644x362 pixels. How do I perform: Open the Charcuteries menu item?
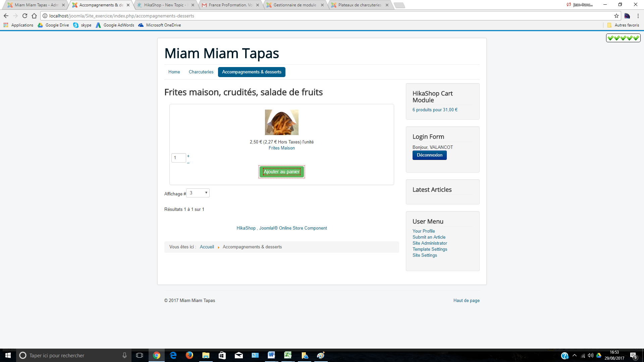pos(201,72)
